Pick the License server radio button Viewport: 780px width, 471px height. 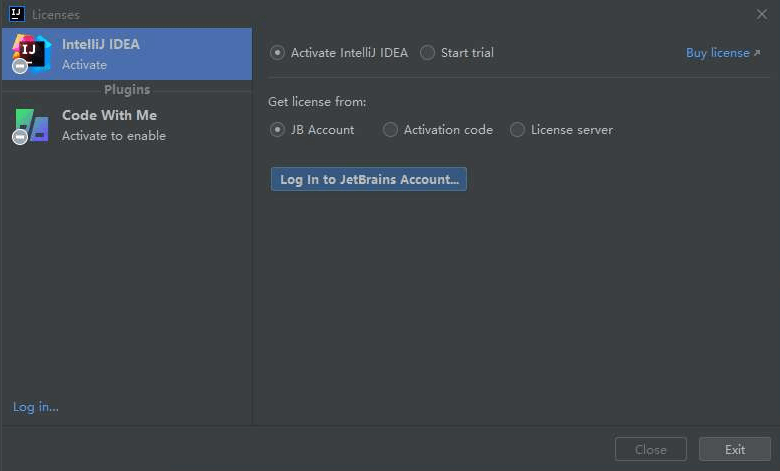click(x=517, y=130)
